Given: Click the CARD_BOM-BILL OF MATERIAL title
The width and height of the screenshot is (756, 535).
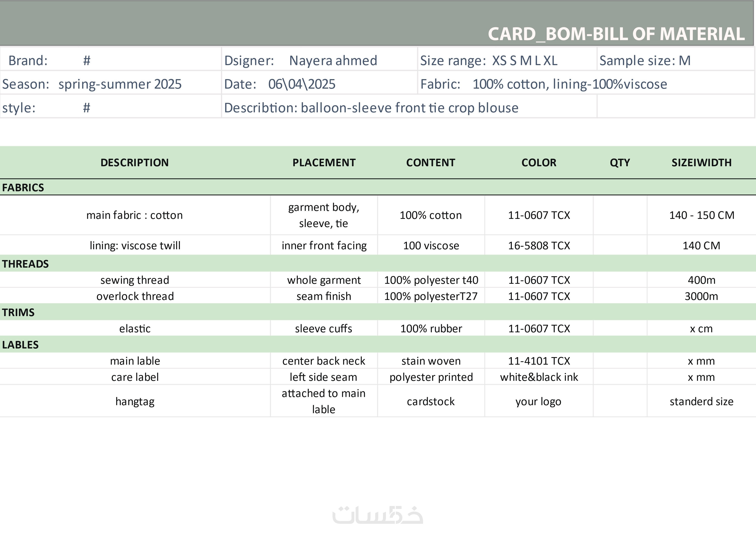Looking at the screenshot, I should [616, 34].
